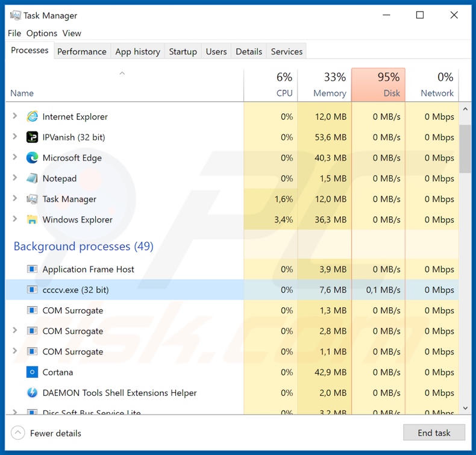This screenshot has width=476, height=455.
Task: Click the Task Manager process row icon
Action: pyautogui.click(x=32, y=199)
